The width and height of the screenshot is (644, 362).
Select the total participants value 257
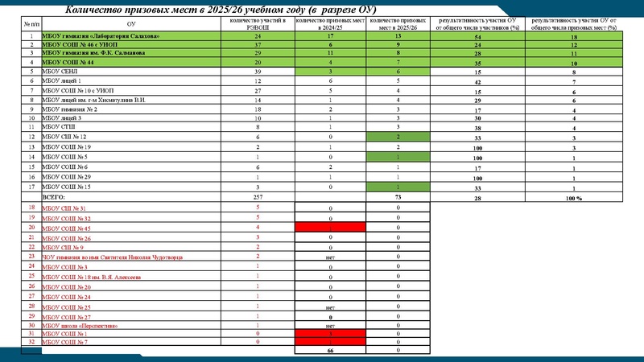(x=257, y=195)
